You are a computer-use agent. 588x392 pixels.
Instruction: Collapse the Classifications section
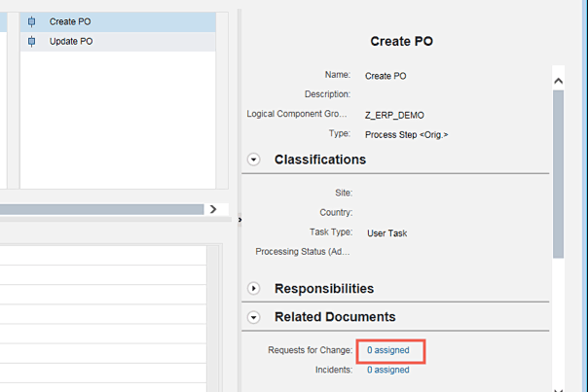tap(254, 160)
